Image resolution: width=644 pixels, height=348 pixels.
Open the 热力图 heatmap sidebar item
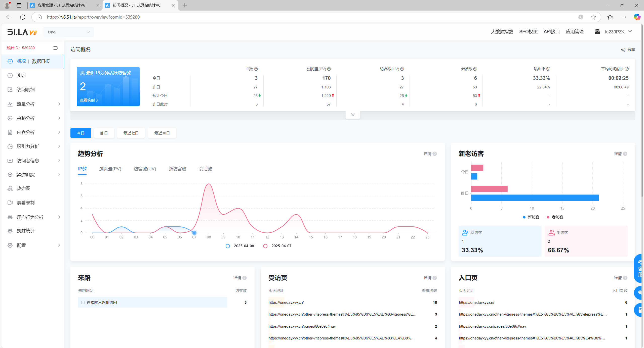(x=24, y=188)
